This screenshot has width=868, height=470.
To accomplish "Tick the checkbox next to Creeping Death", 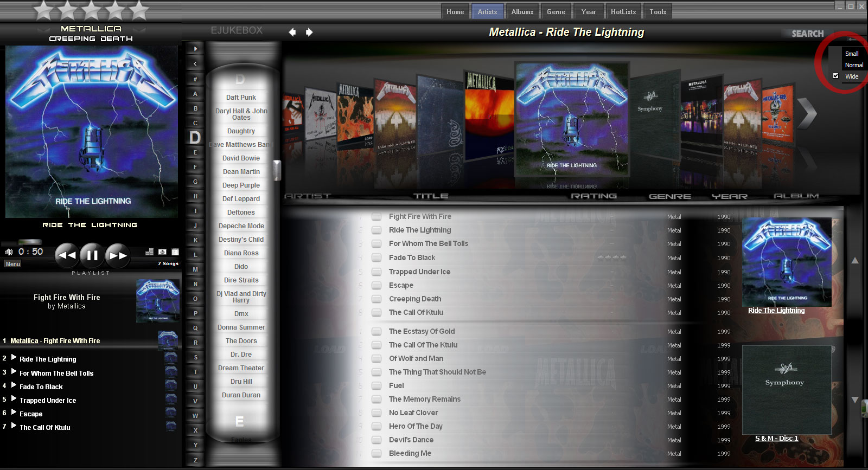I will (376, 299).
